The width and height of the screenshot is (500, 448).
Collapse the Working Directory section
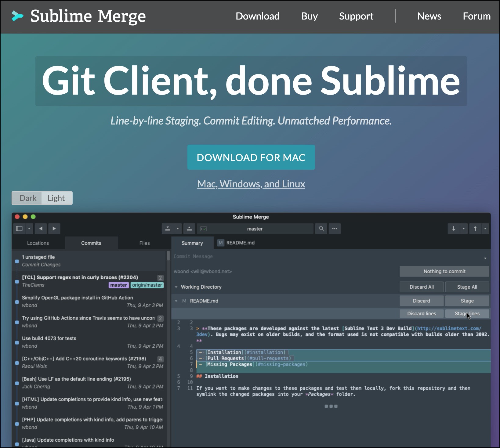pyautogui.click(x=176, y=287)
